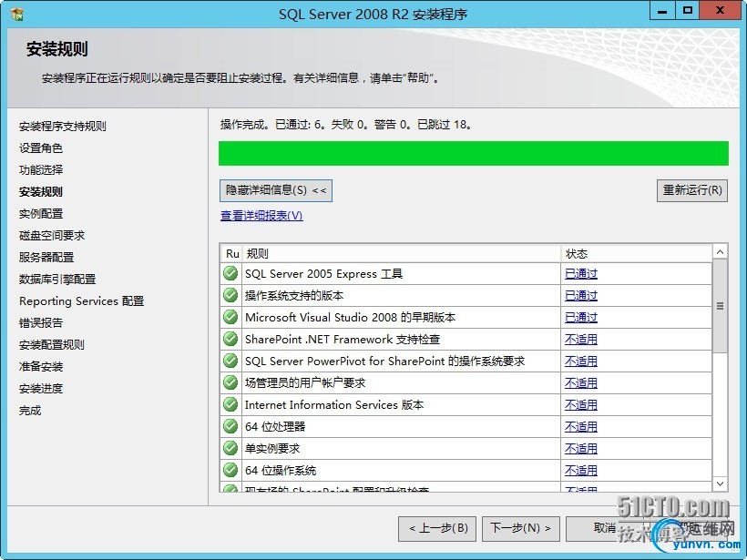Click rule text Microsoft Visual Studio 2008 的早期版本
Viewport: 747px width, 560px height.
[x=350, y=318]
